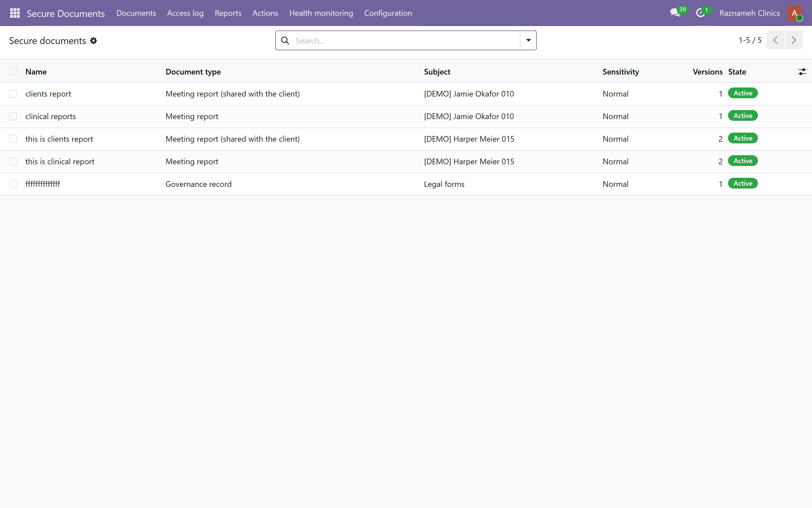The width and height of the screenshot is (812, 508).
Task: Check the box for clinical reports row
Action: (13, 116)
